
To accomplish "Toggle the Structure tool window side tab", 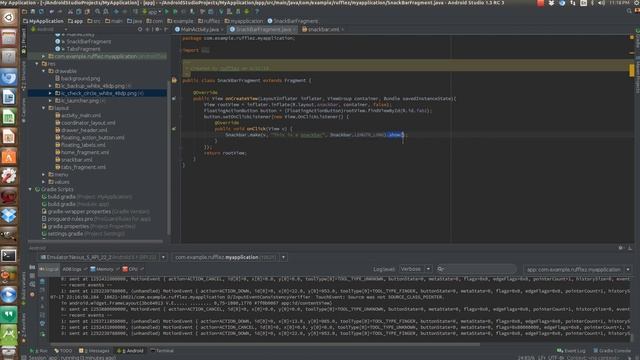I will (x=24, y=76).
